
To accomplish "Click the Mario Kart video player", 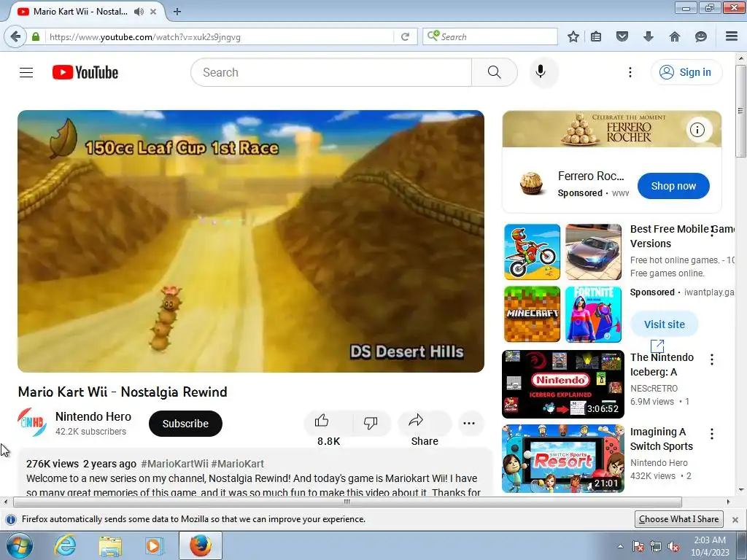I will click(251, 241).
